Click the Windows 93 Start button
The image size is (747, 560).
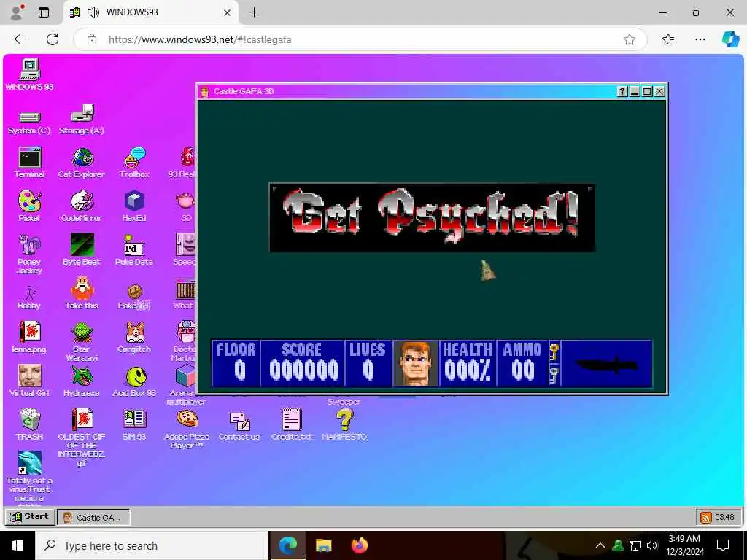click(x=29, y=517)
